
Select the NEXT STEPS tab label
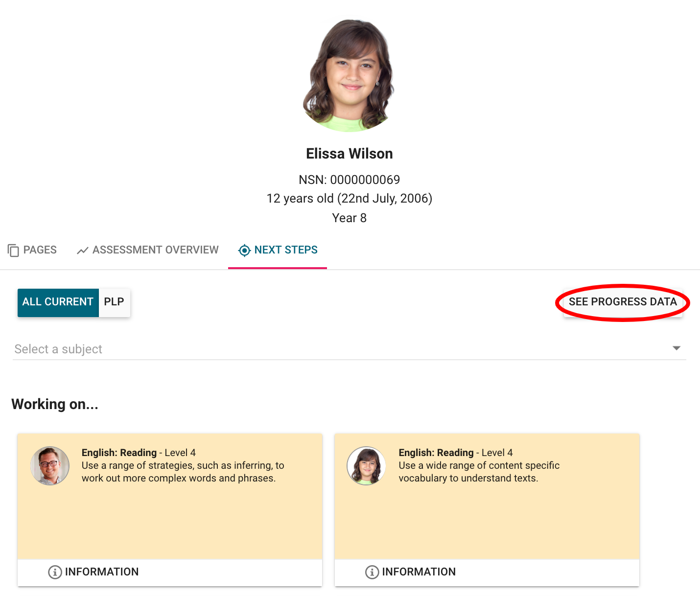tap(286, 250)
